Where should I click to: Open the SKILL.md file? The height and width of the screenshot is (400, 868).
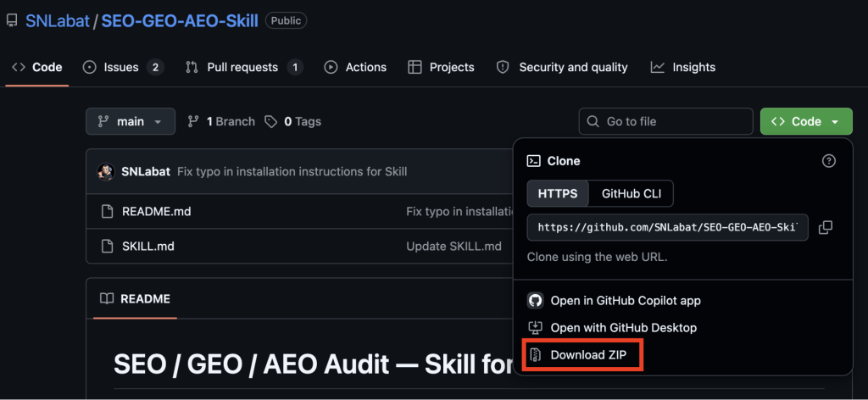tap(148, 247)
